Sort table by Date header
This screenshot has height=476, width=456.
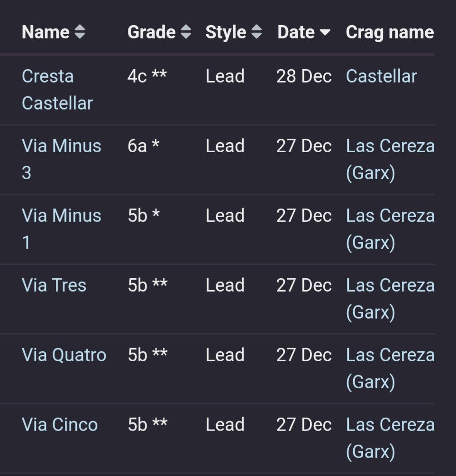click(296, 32)
